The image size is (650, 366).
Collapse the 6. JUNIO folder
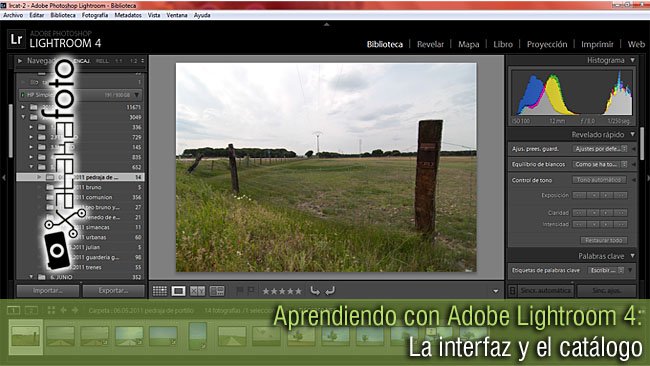[x=32, y=277]
